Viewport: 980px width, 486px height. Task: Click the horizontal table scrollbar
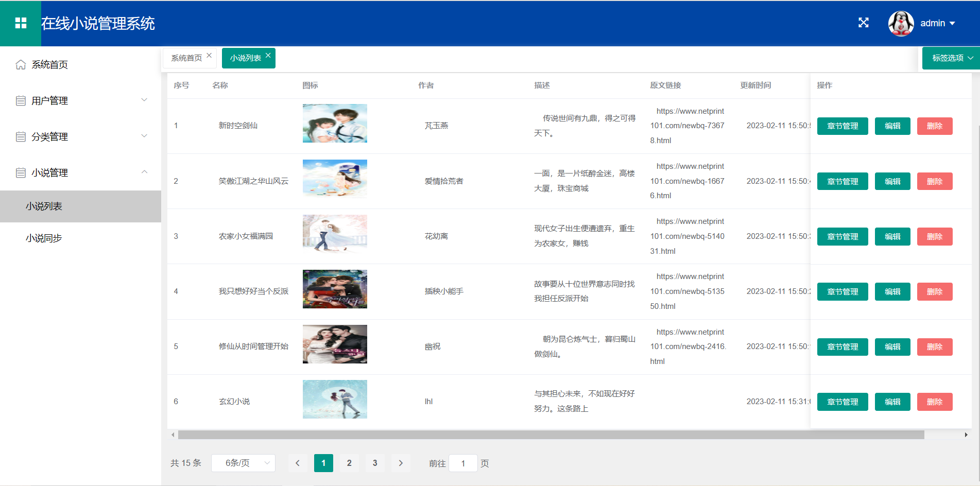point(551,435)
